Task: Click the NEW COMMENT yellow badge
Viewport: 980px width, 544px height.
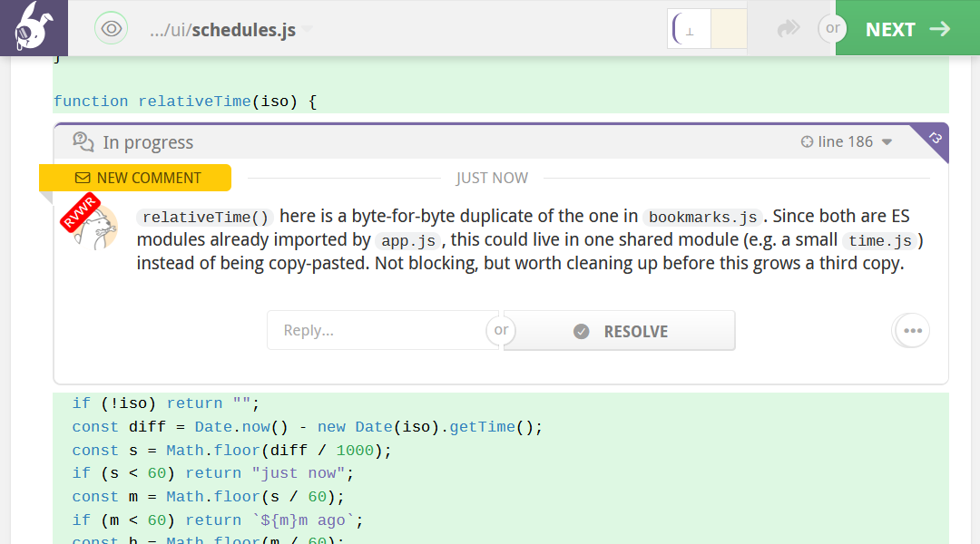Action: pos(135,178)
